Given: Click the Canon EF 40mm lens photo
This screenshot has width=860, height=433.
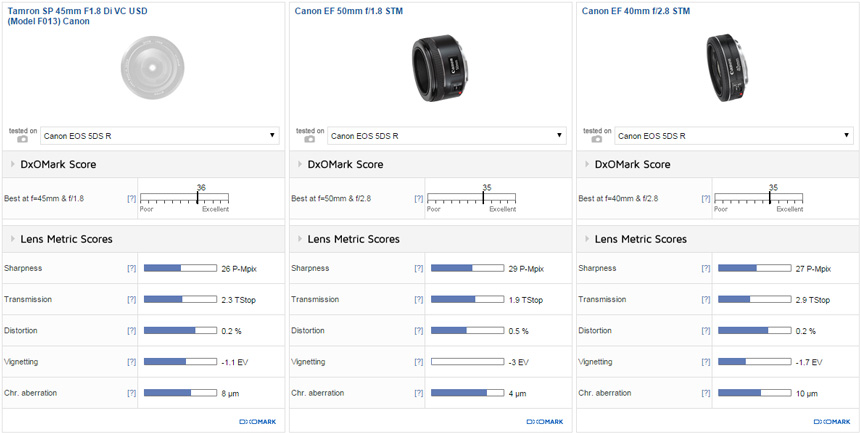Looking at the screenshot, I should coord(729,69).
